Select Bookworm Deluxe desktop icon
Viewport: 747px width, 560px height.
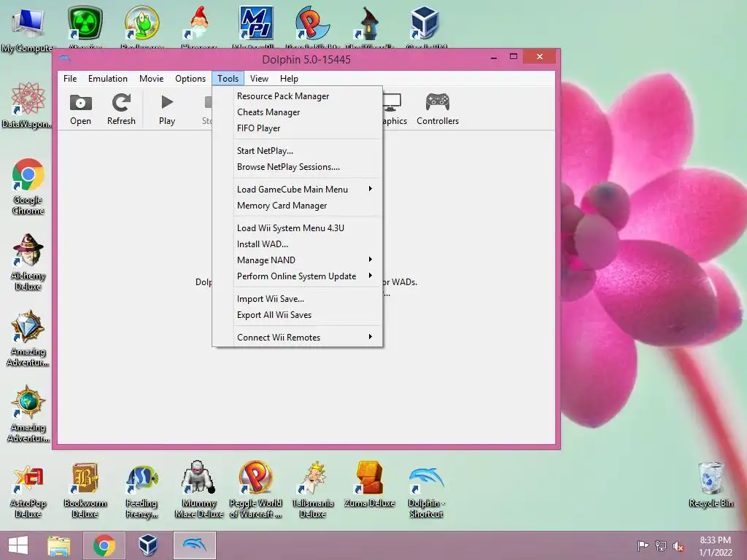pyautogui.click(x=85, y=491)
